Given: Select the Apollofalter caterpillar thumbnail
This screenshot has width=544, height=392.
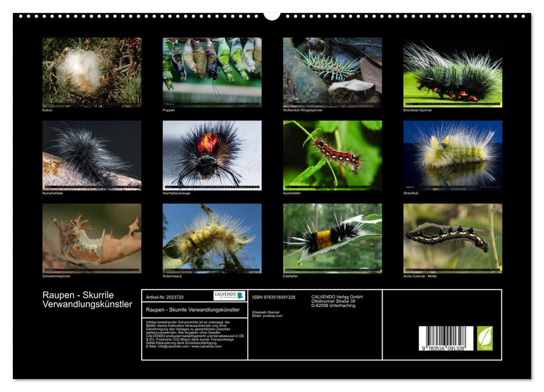Looking at the screenshot, I should [x=331, y=156].
